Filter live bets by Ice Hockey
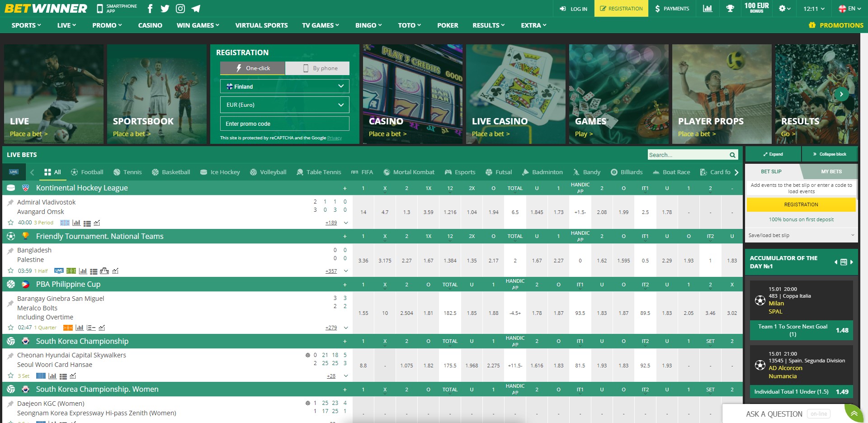Screen dimensions: 868x423 [220, 172]
